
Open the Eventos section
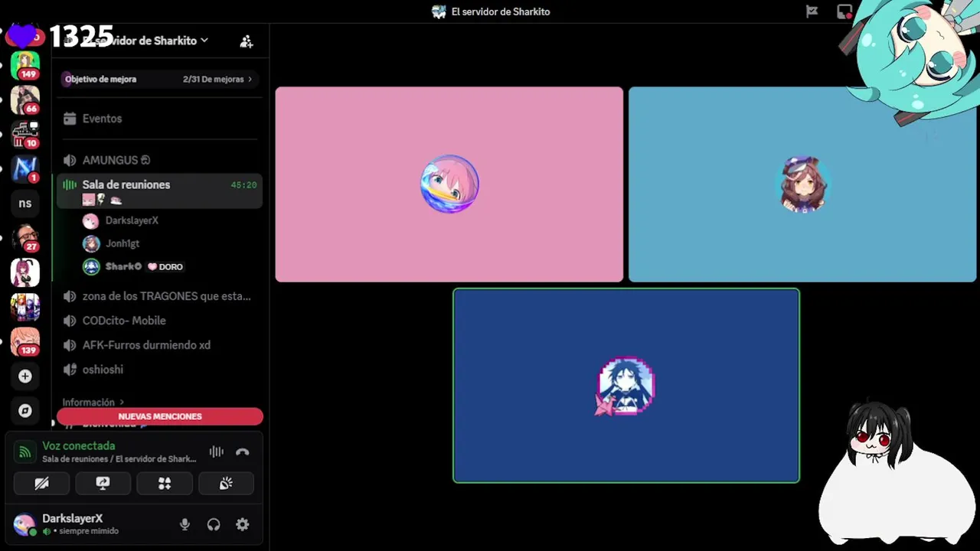(159, 119)
